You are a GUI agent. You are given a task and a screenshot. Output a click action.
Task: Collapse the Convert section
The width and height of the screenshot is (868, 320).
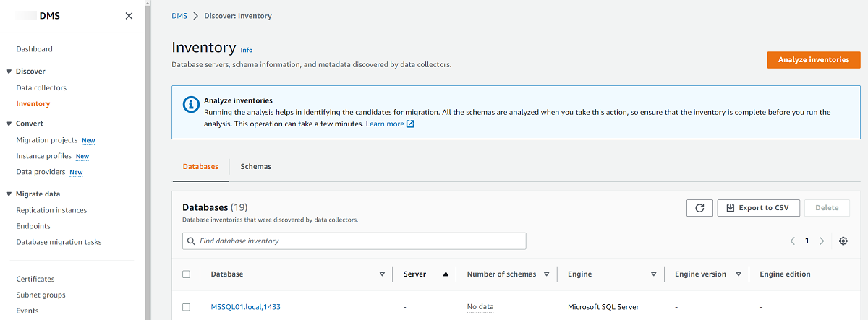(x=9, y=124)
